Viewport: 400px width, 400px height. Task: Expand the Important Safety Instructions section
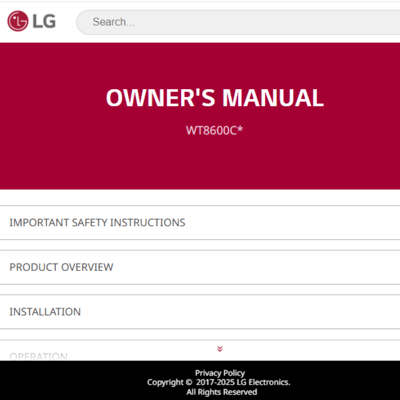click(x=200, y=222)
